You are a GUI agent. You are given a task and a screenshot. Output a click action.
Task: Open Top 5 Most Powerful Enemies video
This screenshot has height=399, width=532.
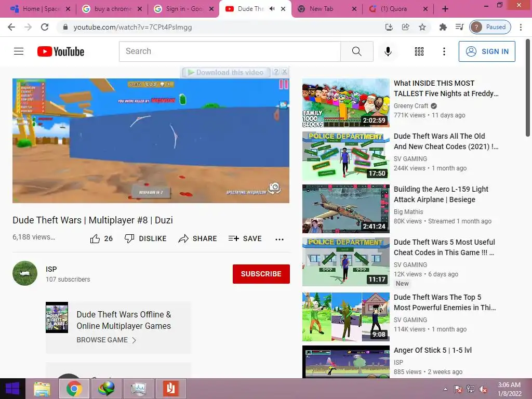click(445, 302)
